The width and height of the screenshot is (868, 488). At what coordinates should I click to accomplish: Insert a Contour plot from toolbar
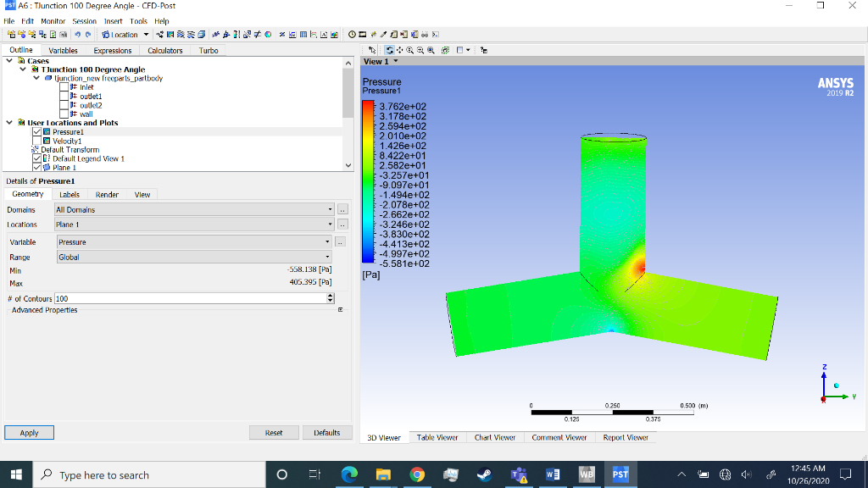[170, 34]
